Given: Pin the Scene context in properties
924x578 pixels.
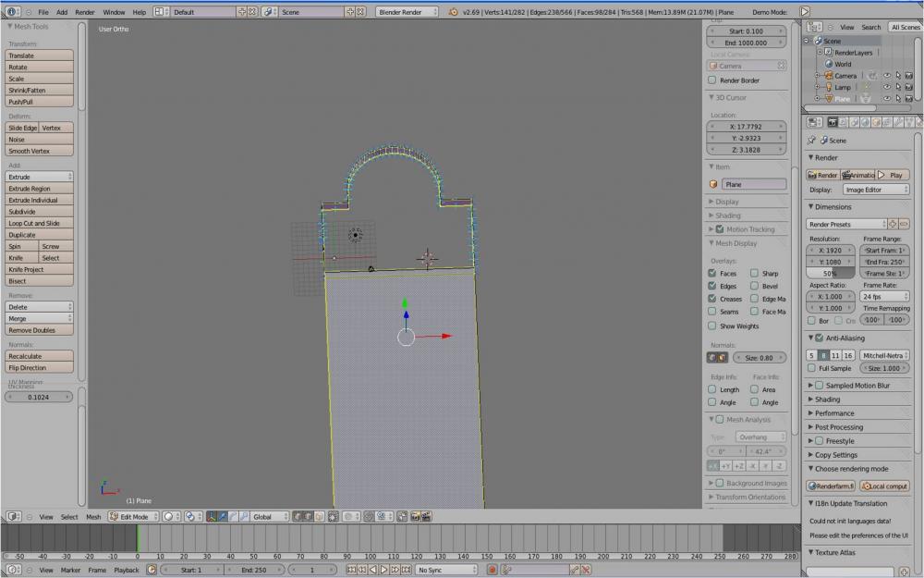Looking at the screenshot, I should coord(812,141).
